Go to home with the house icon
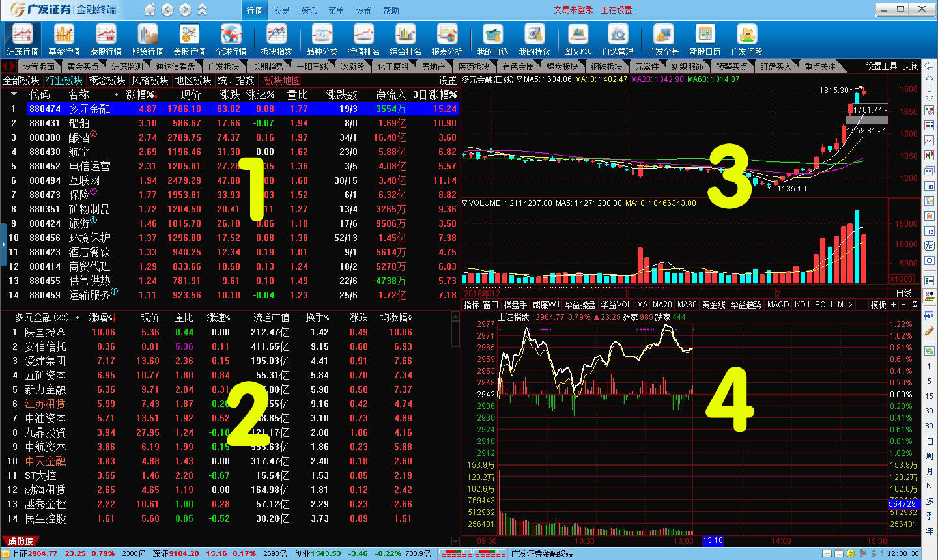938x560 pixels. (150, 10)
